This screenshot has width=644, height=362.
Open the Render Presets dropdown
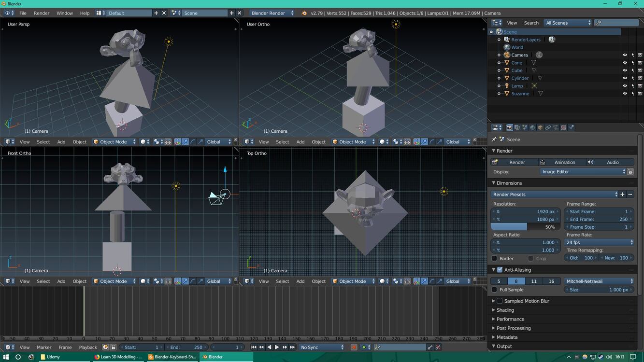(x=554, y=195)
